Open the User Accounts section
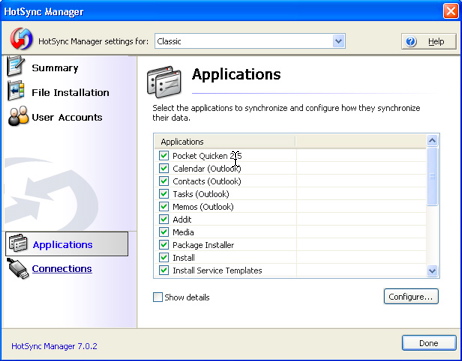The height and width of the screenshot is (361, 462). [67, 117]
